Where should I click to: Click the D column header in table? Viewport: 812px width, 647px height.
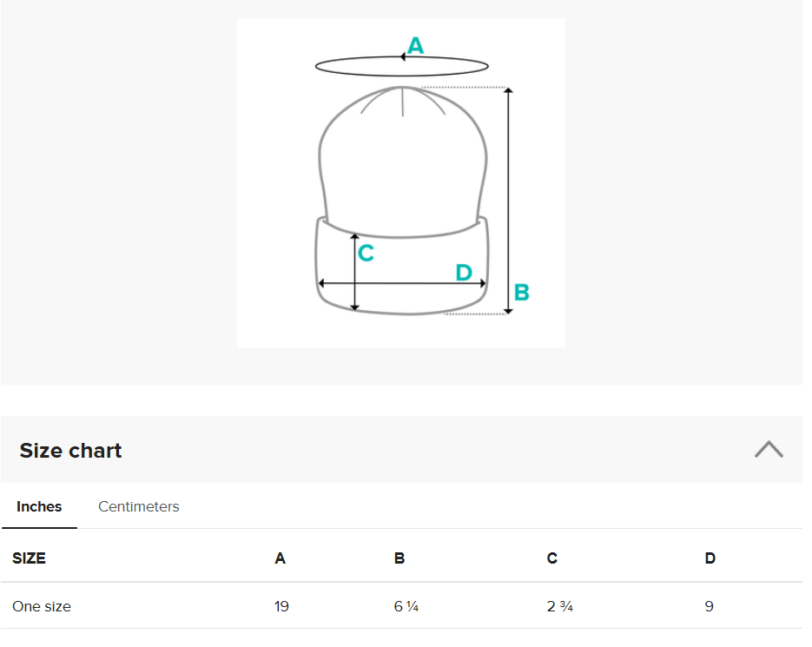tap(710, 558)
